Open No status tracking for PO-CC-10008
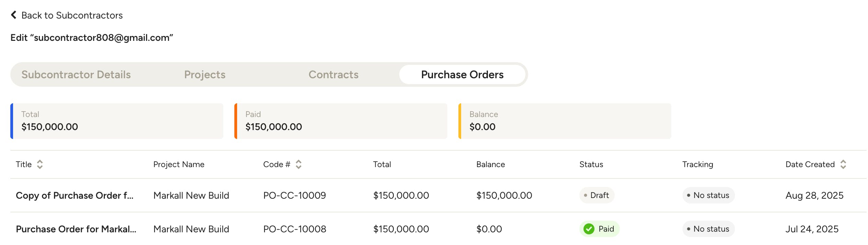The image size is (868, 245). 709,229
